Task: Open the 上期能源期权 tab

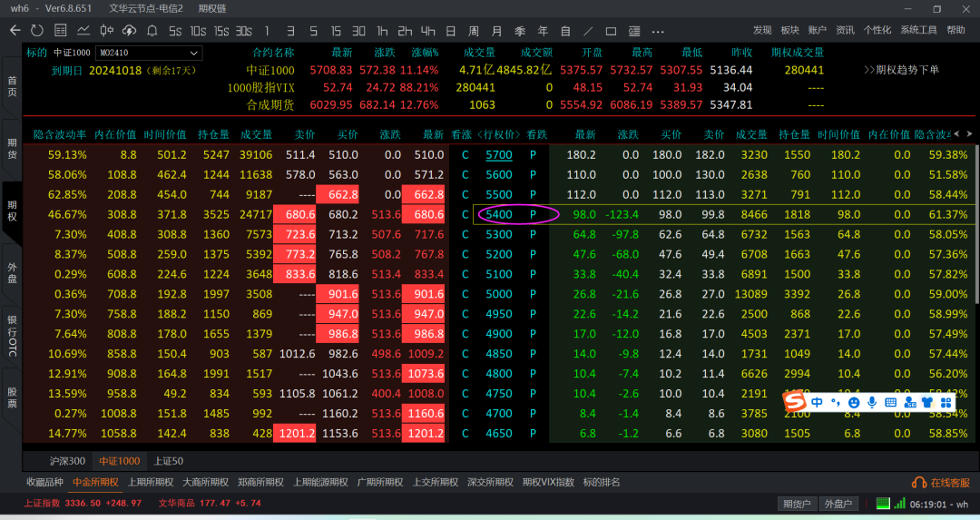Action: (x=320, y=483)
